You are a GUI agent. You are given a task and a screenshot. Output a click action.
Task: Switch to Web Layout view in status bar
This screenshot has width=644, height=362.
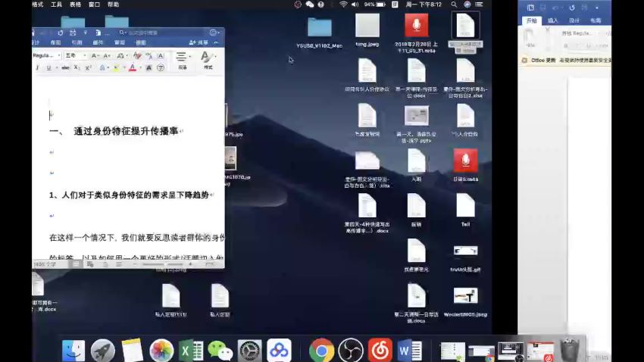[90, 264]
